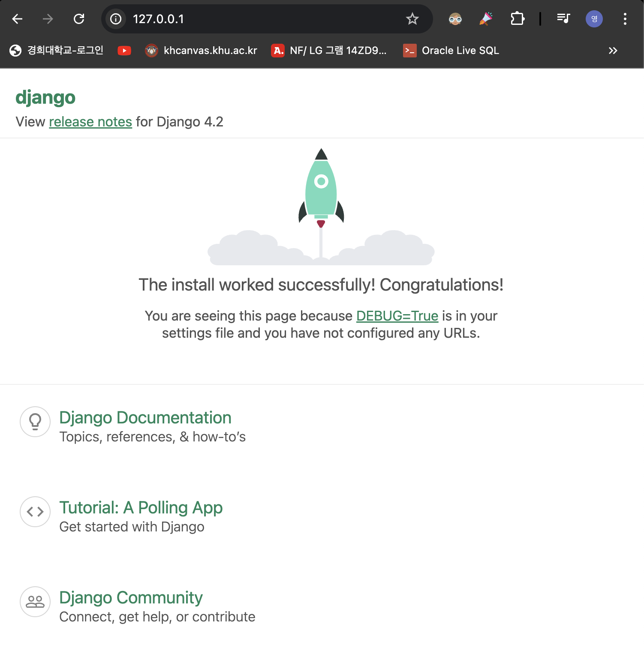This screenshot has width=644, height=654.
Task: Open Django Community link
Action: coord(131,598)
